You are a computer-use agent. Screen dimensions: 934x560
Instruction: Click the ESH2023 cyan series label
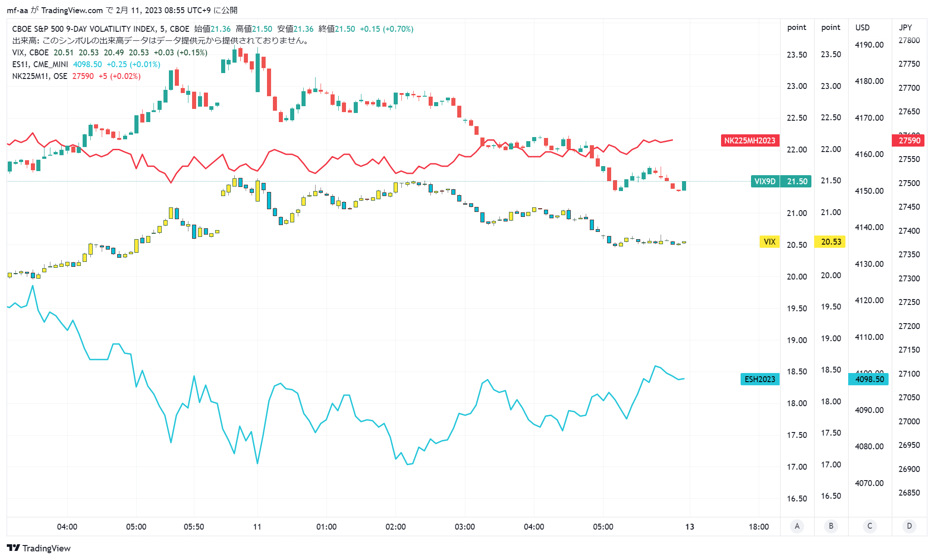click(760, 379)
